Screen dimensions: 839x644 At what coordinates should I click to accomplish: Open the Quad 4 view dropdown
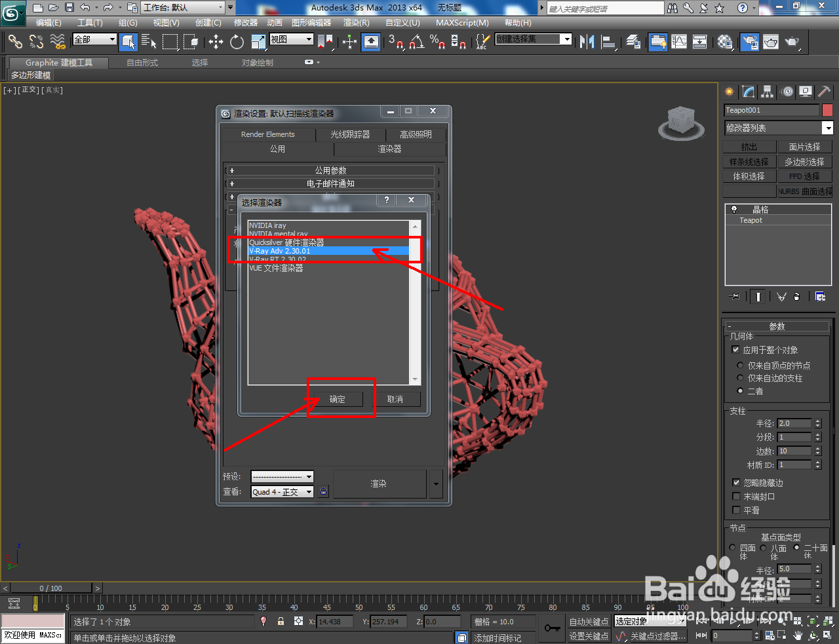click(x=282, y=492)
